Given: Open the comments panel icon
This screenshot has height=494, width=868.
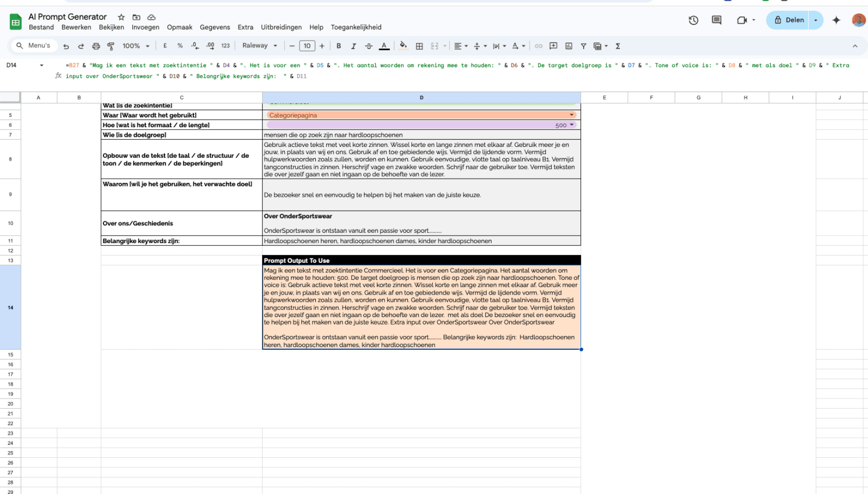Looking at the screenshot, I should click(x=717, y=20).
